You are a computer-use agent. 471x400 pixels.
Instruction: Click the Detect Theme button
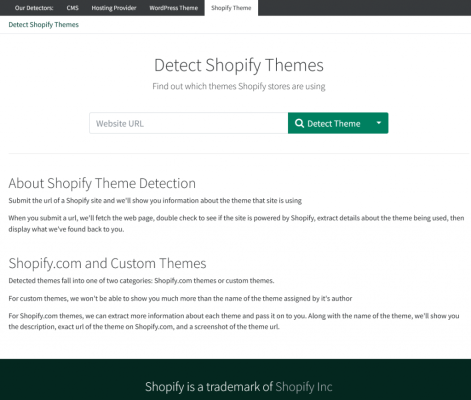point(329,123)
